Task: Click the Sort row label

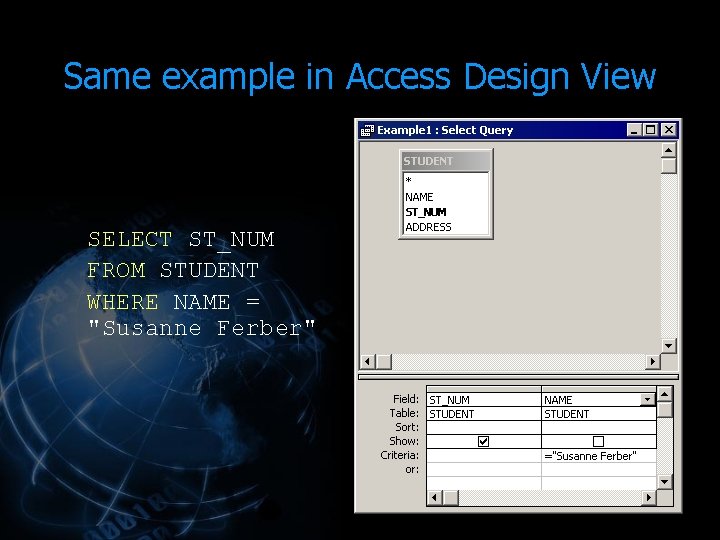Action: pyautogui.click(x=407, y=427)
